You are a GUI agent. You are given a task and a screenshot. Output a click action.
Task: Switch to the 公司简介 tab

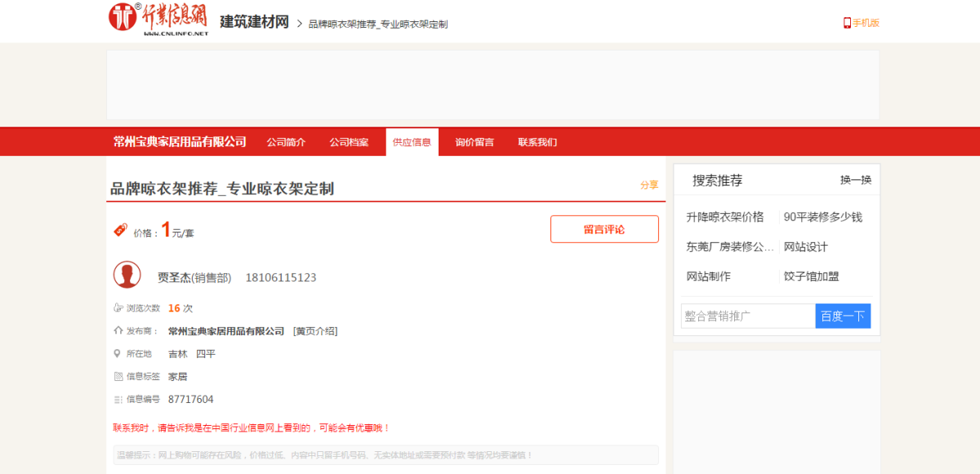click(x=287, y=141)
